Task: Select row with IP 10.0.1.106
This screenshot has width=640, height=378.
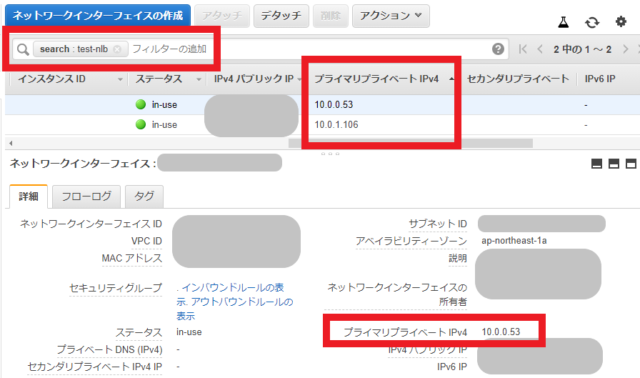Action: coord(322,125)
